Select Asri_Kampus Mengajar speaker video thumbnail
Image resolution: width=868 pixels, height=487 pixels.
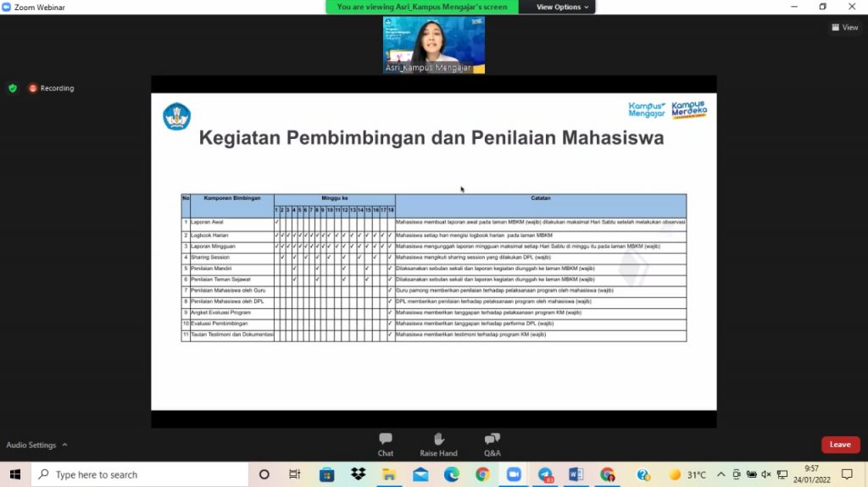coord(434,45)
